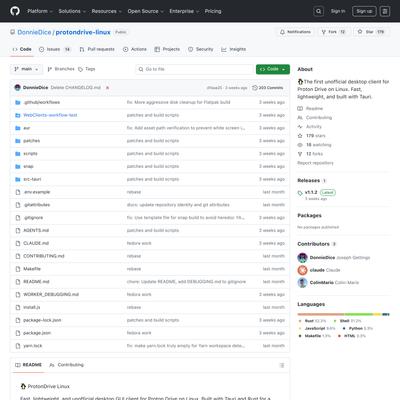Open the Pull requests tab
Image resolution: width=400 pixels, height=400 pixels.
[97, 49]
